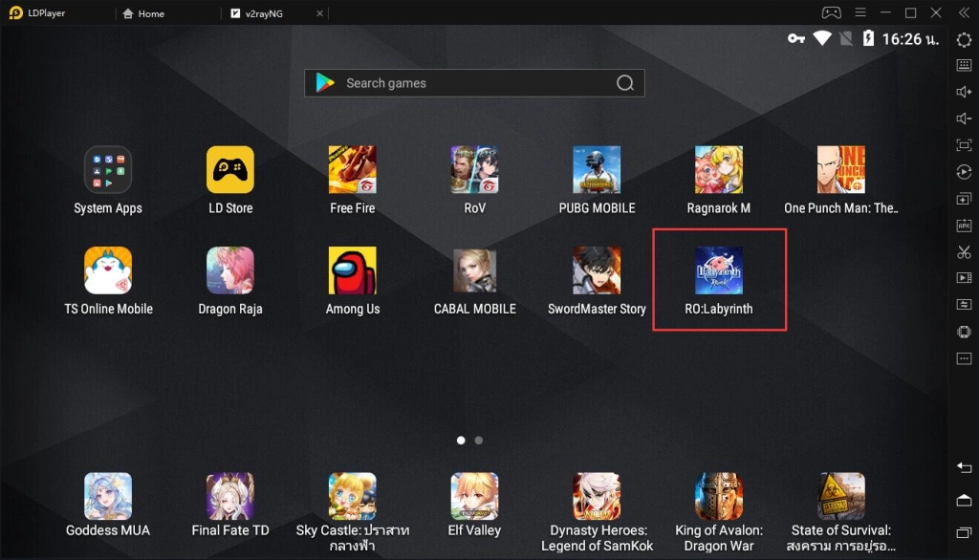Viewport: 979px width, 560px height.
Task: Launch the RoV game
Action: coord(474,170)
